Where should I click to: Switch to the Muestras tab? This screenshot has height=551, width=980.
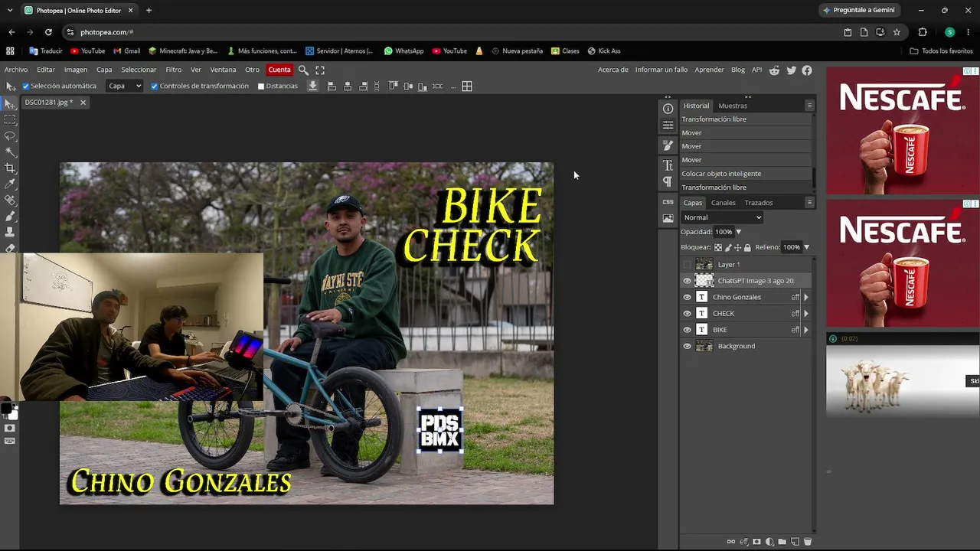point(733,106)
